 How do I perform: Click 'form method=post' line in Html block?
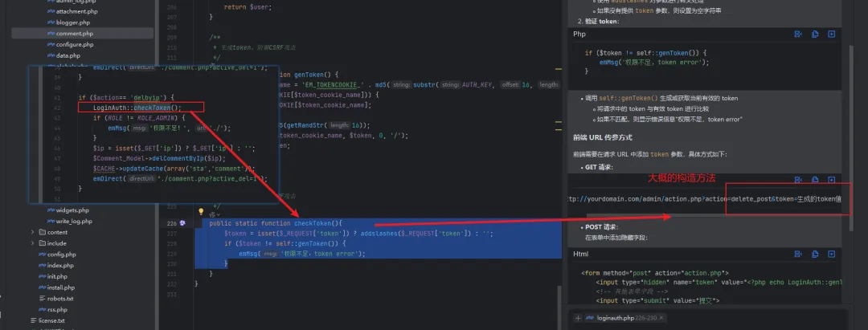[655, 273]
